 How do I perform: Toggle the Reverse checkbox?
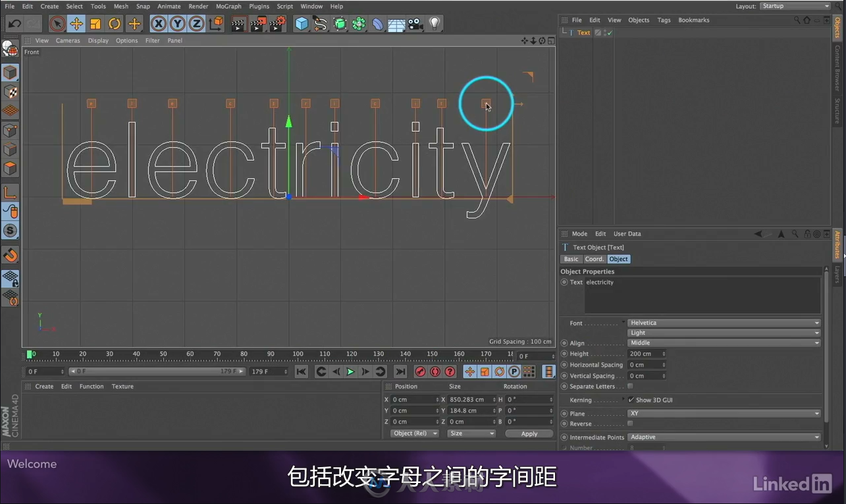[630, 424]
